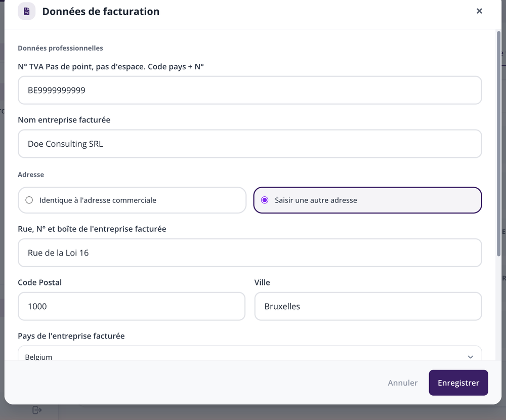
Task: Select Identique à l'adresse commerciale option
Action: coord(132,200)
